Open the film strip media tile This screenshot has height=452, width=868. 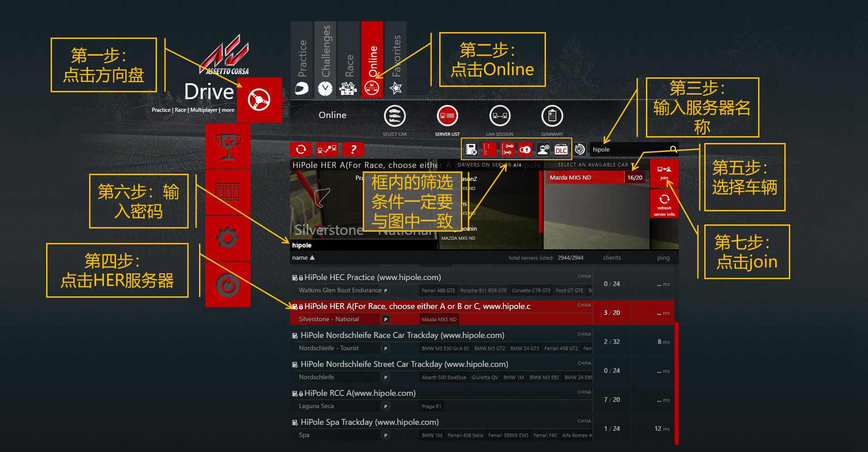click(228, 192)
